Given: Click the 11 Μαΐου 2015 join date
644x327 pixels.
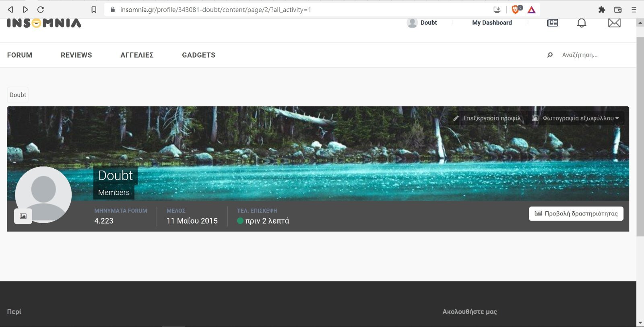Looking at the screenshot, I should coord(192,221).
